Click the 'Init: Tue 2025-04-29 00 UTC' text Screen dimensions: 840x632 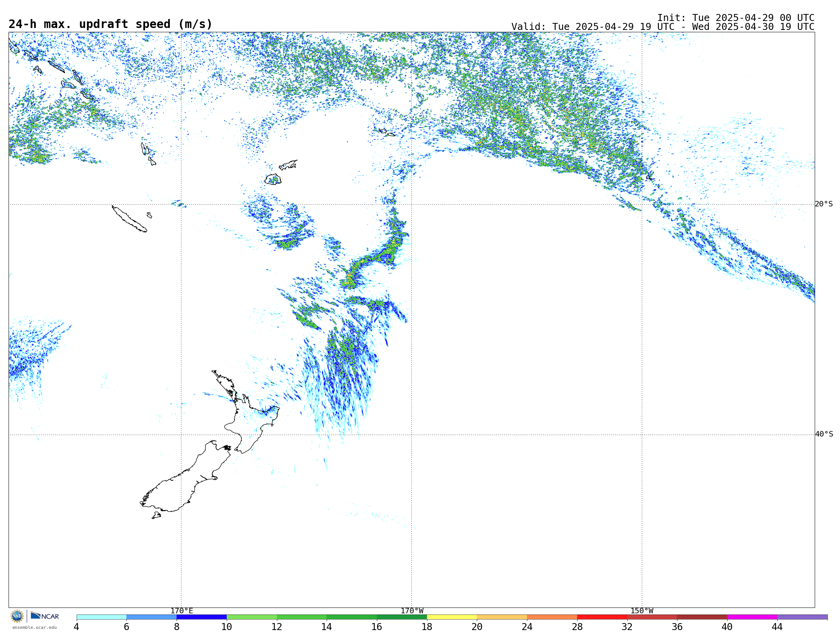tap(736, 18)
